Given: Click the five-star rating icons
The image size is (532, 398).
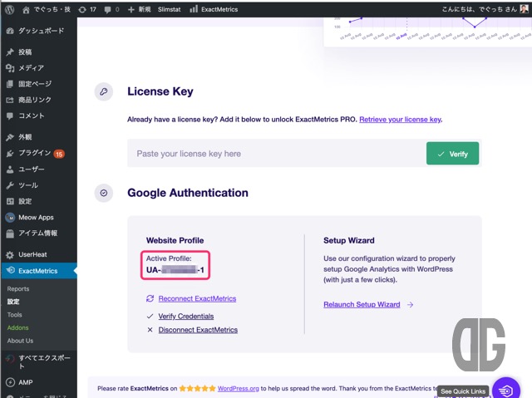Looking at the screenshot, I should point(197,389).
